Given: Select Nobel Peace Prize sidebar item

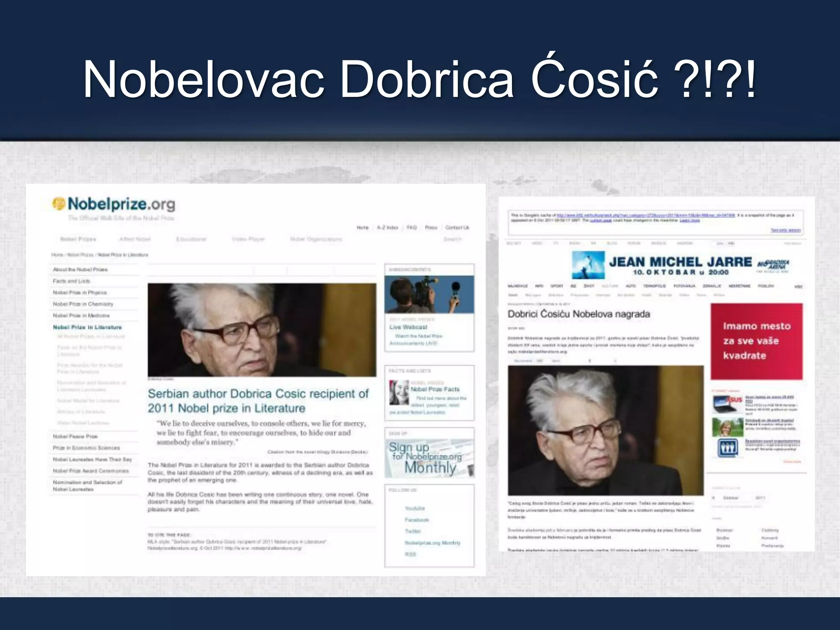Looking at the screenshot, I should pyautogui.click(x=75, y=436).
